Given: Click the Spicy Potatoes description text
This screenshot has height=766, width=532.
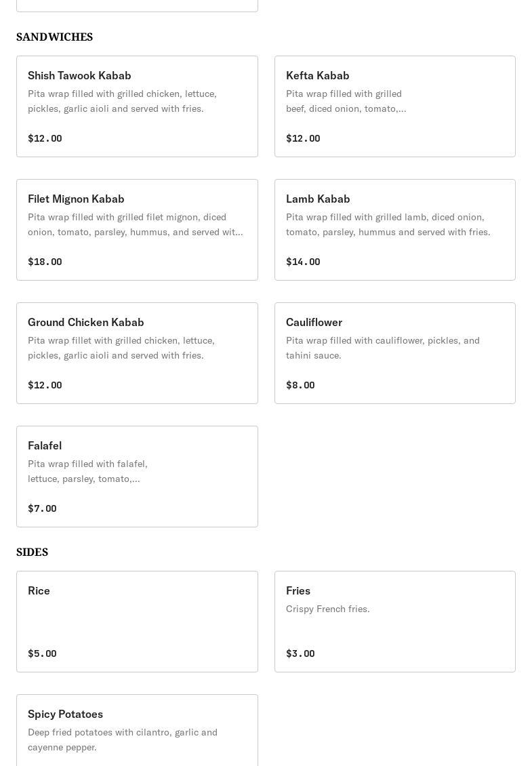Looking at the screenshot, I should tap(123, 740).
